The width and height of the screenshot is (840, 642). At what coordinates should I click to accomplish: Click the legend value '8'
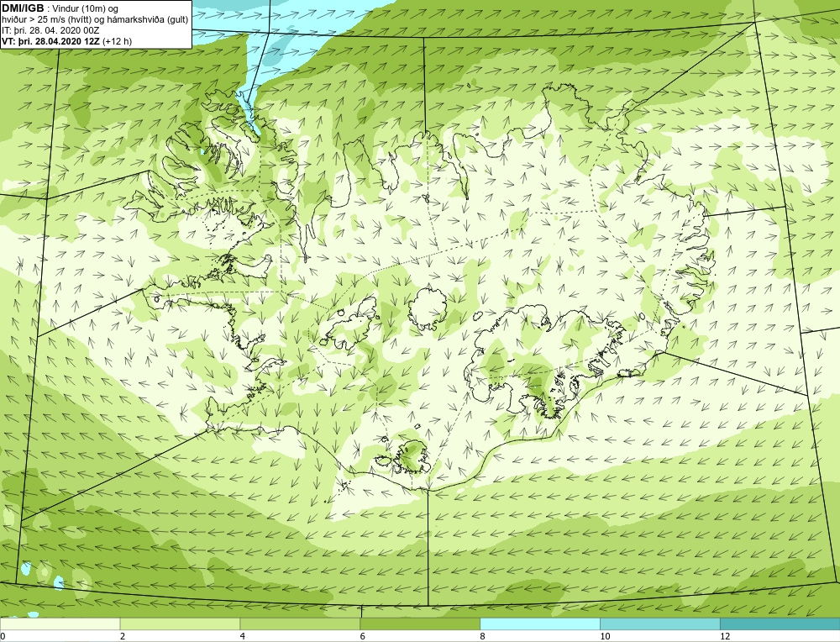pos(483,636)
